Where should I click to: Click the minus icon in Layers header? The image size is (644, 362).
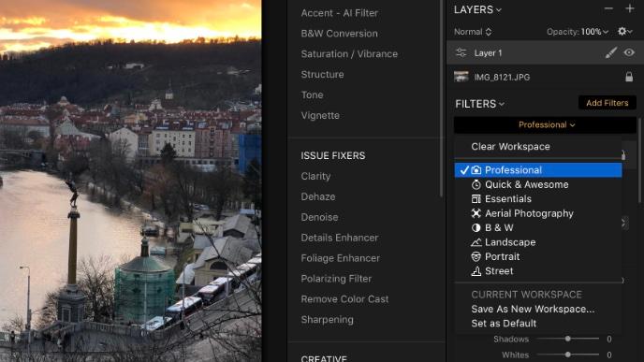(x=608, y=8)
